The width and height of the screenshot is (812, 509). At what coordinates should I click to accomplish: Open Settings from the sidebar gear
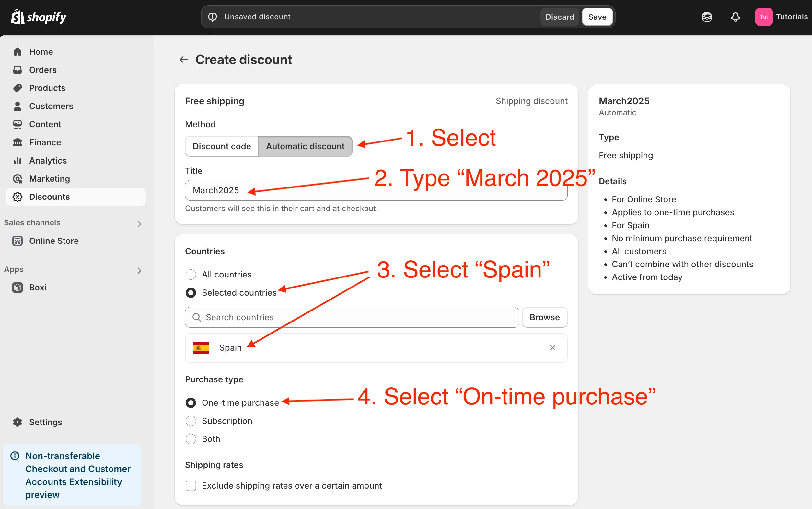pyautogui.click(x=45, y=422)
